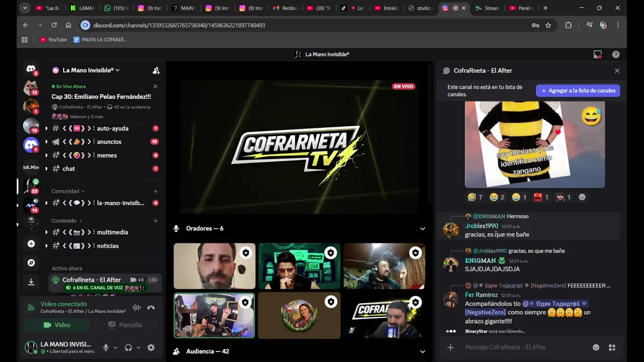Add a reaction with the smiley icon
Screen dimensions: 644x362
[582, 197]
